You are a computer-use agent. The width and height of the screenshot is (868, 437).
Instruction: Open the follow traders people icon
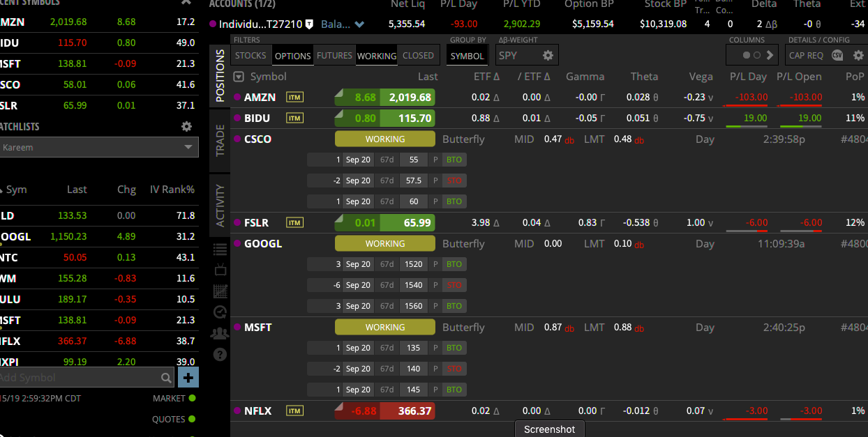[x=220, y=333]
